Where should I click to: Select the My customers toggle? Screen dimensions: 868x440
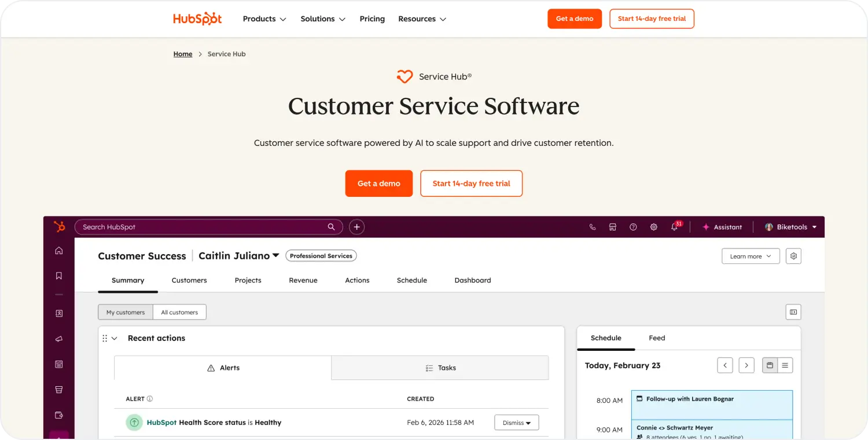(126, 312)
